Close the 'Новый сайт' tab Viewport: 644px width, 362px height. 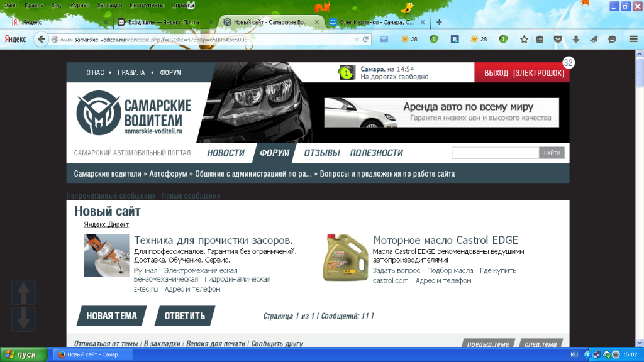point(317,22)
